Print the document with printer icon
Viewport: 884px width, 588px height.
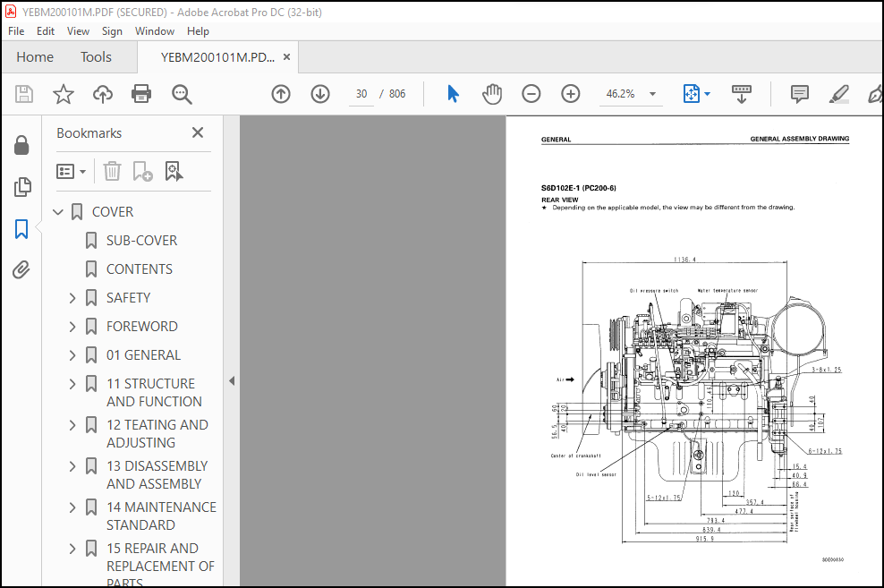(141, 94)
